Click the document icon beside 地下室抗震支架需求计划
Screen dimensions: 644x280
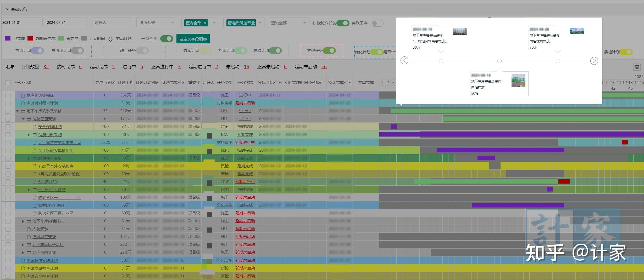point(35,142)
